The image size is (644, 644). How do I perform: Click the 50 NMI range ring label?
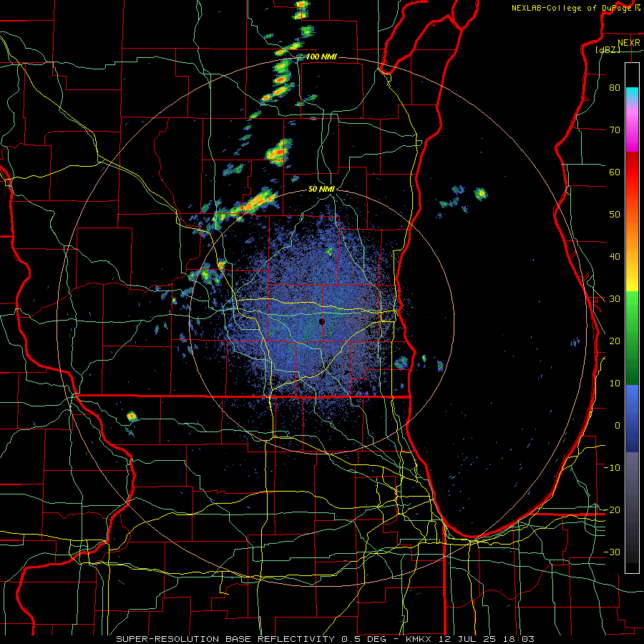[x=321, y=189]
